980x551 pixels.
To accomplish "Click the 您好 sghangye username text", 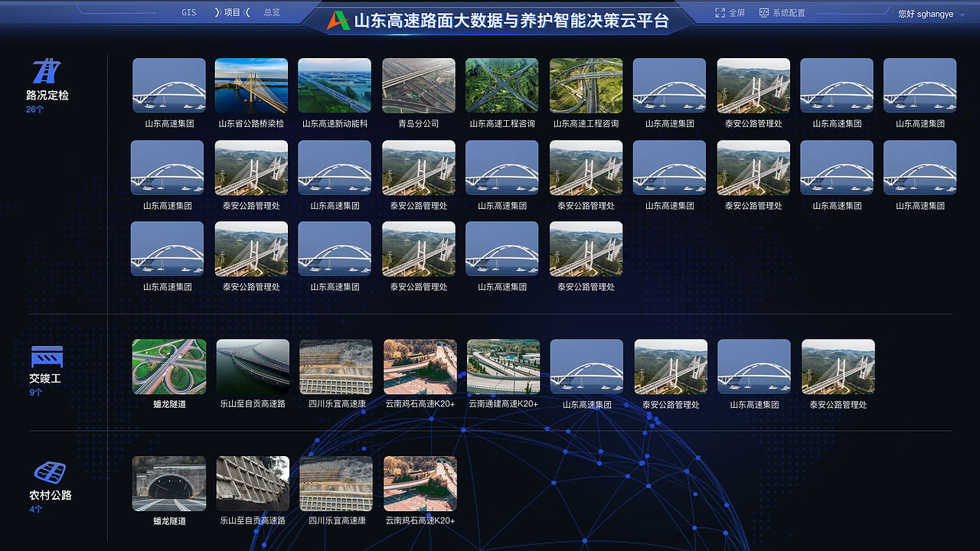I will click(x=926, y=14).
